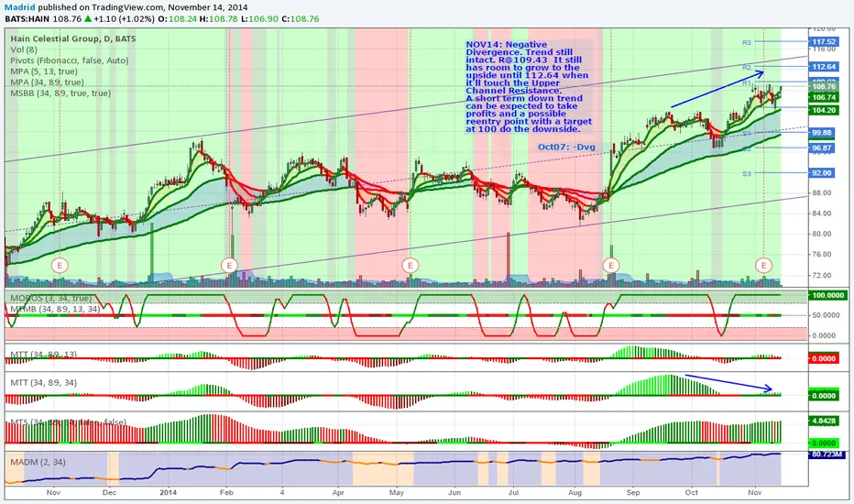This screenshot has width=854, height=504.
Task: Select the MSBB (34, 89, true, true) label
Action: (60, 93)
